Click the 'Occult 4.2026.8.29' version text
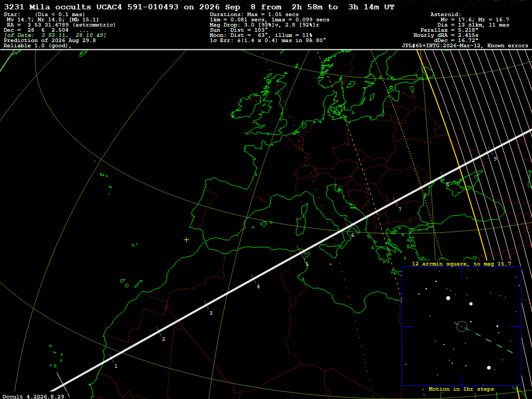Screen dimensions: 532x399 point(33,396)
